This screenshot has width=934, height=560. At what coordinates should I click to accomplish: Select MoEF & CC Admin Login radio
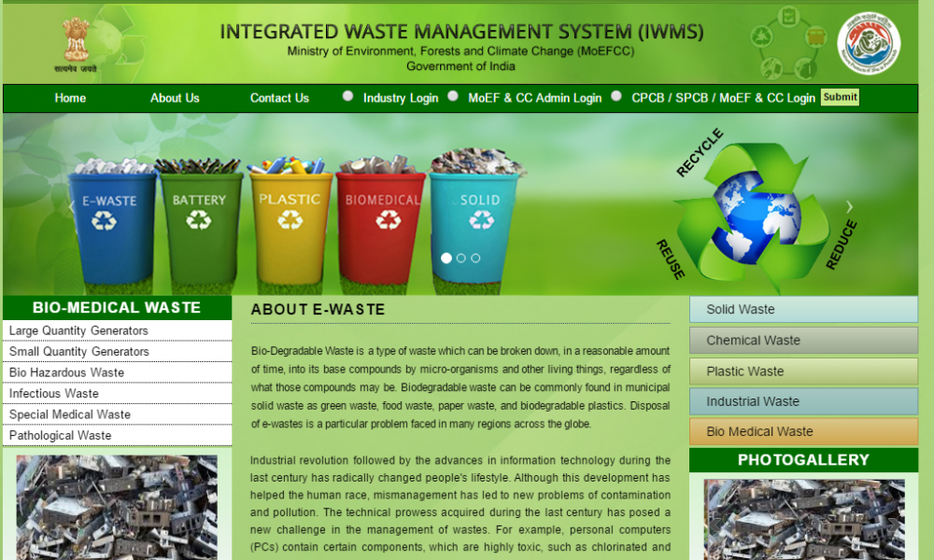click(x=453, y=96)
